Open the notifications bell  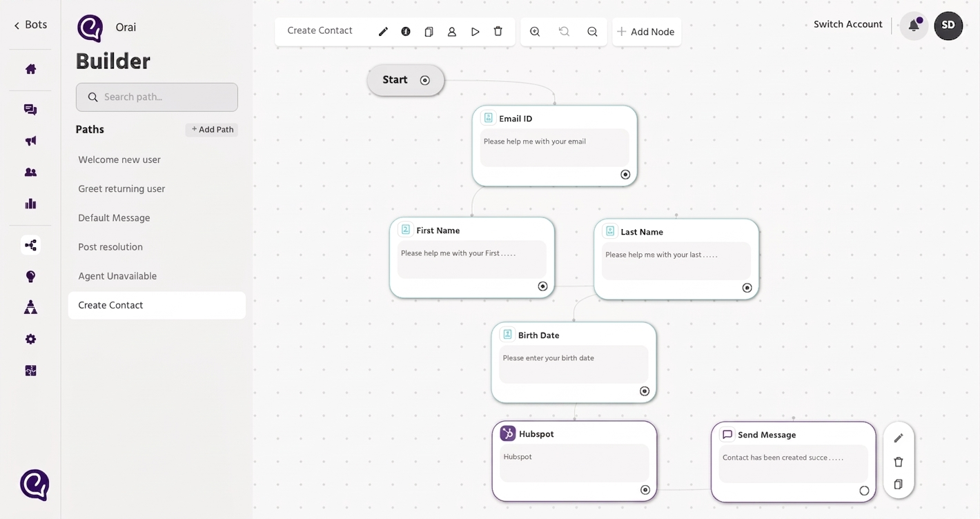pos(914,26)
